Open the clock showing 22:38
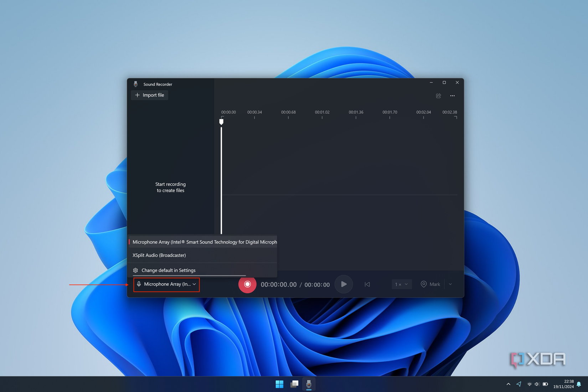This screenshot has width=588, height=392. 563,384
